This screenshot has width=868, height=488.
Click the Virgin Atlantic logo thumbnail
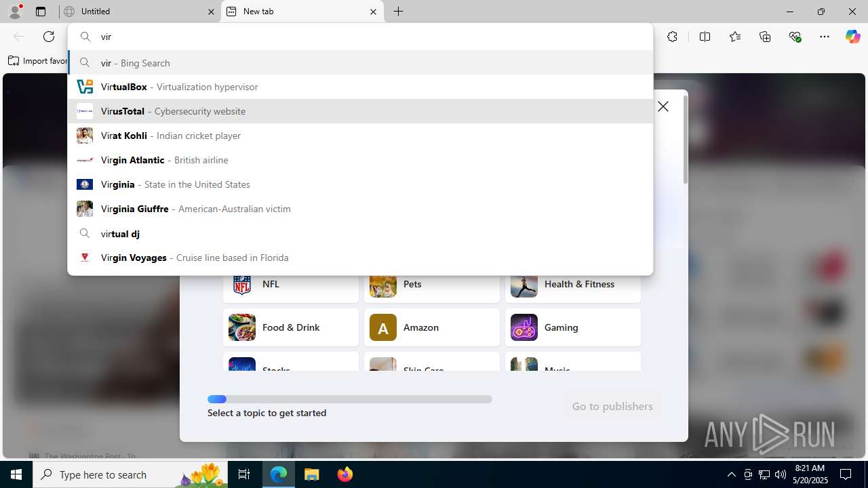click(x=85, y=160)
